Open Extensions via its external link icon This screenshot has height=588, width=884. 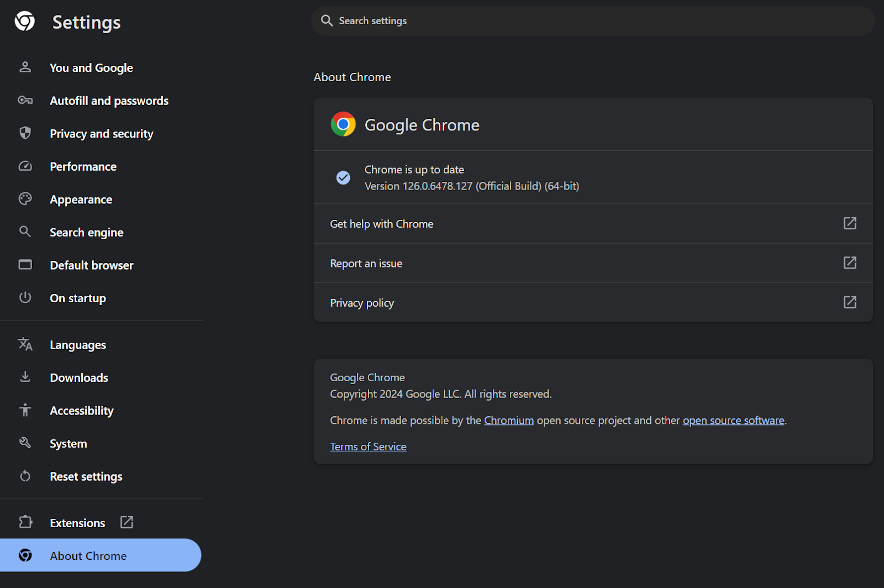tap(127, 522)
